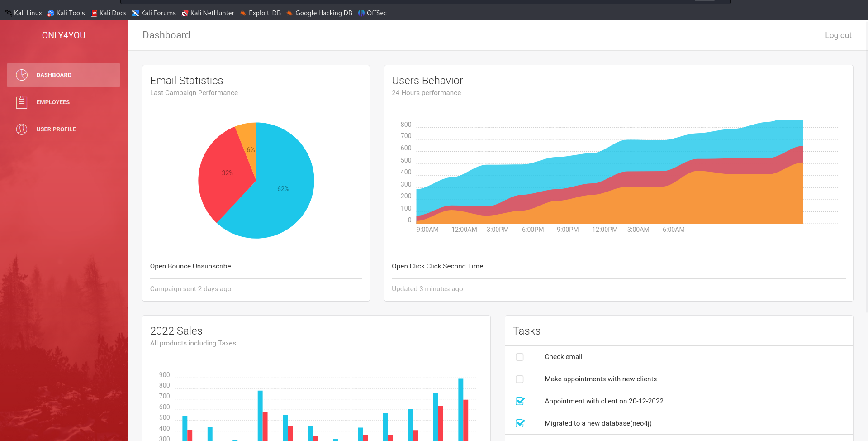868x441 pixels.
Task: Select the DASHBOARD menu item
Action: [x=63, y=75]
